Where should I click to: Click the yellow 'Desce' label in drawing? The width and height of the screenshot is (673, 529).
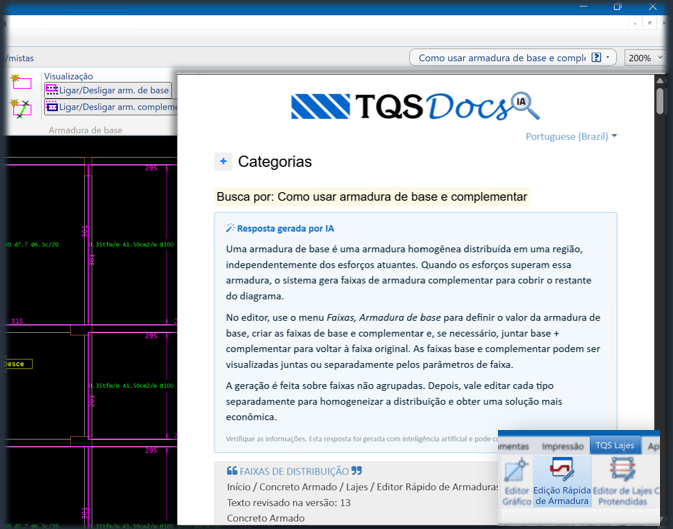(16, 364)
